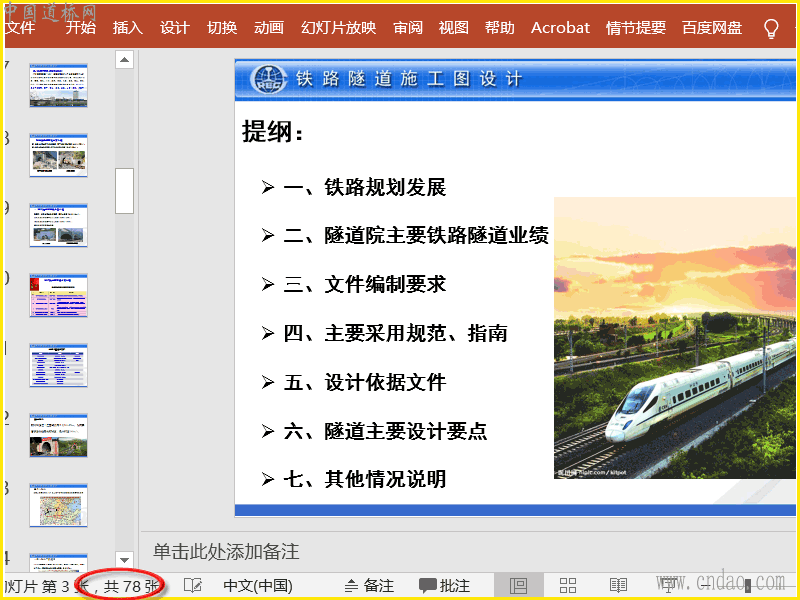Viewport: 800px width, 600px height.
Task: Open the 百度网盘 tab
Action: tap(712, 27)
